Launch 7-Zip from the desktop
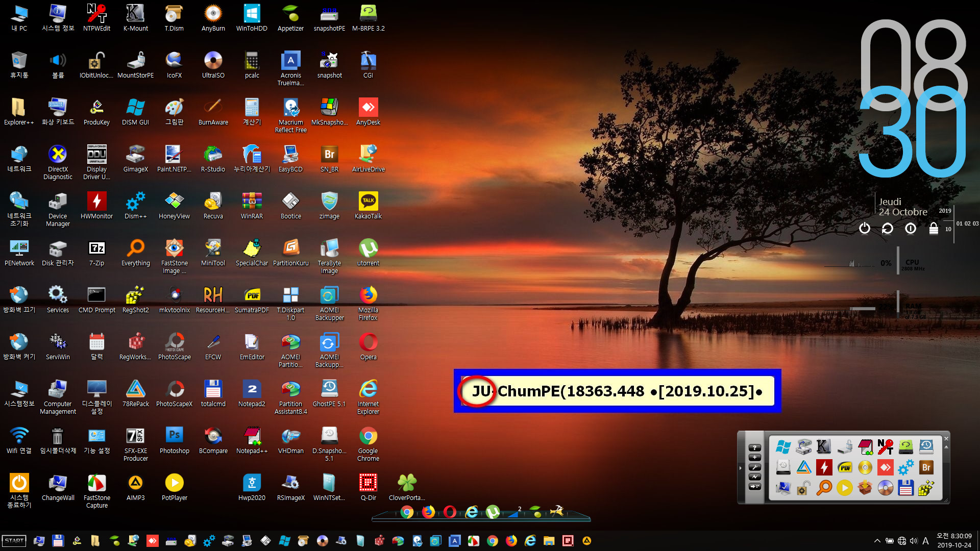 click(96, 253)
